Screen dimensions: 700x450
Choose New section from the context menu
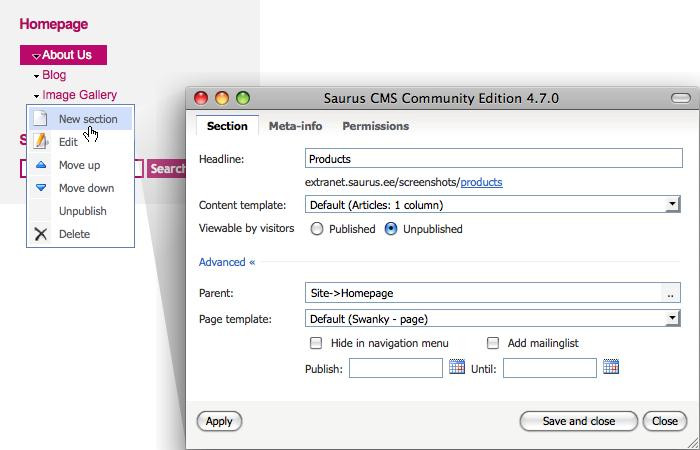80,119
